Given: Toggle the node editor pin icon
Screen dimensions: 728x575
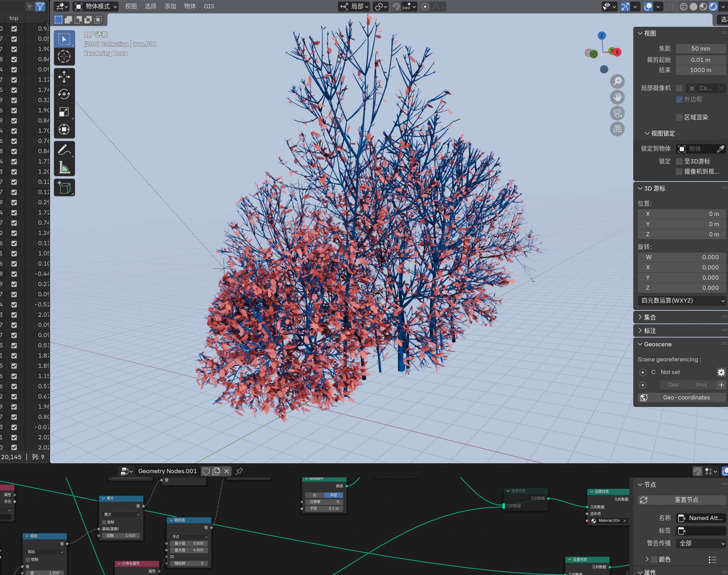Looking at the screenshot, I should point(239,471).
